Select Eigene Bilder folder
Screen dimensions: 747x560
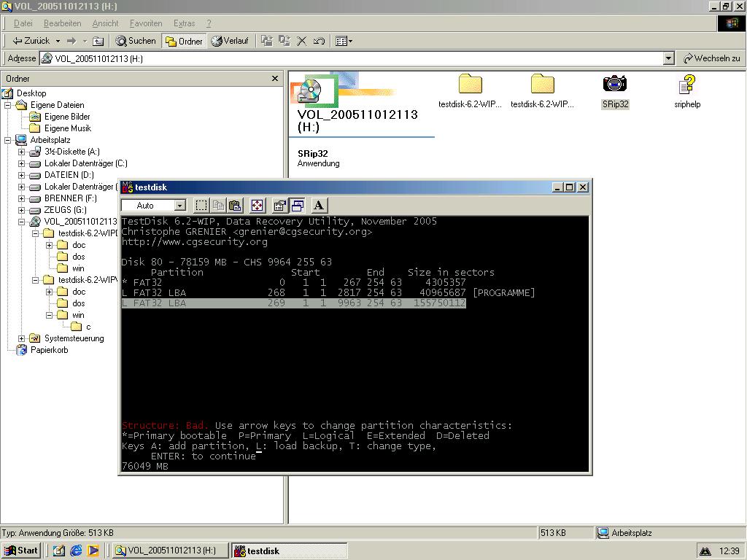click(67, 117)
